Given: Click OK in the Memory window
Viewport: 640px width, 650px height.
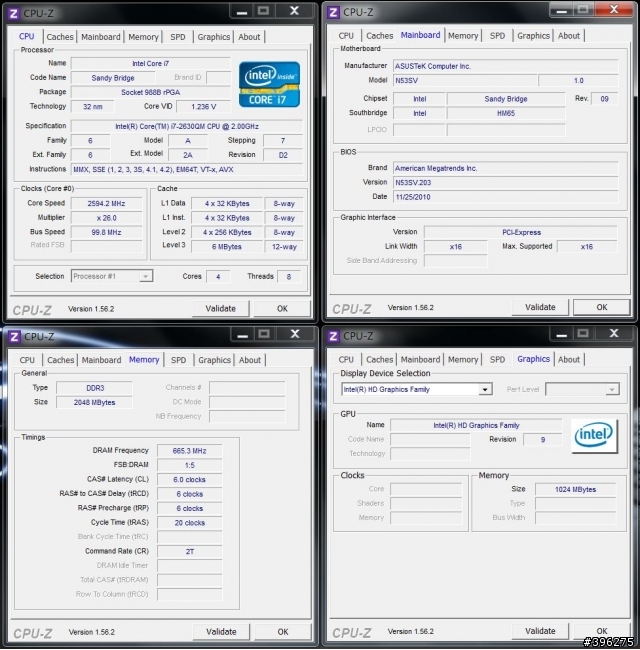Looking at the screenshot, I should [x=283, y=632].
